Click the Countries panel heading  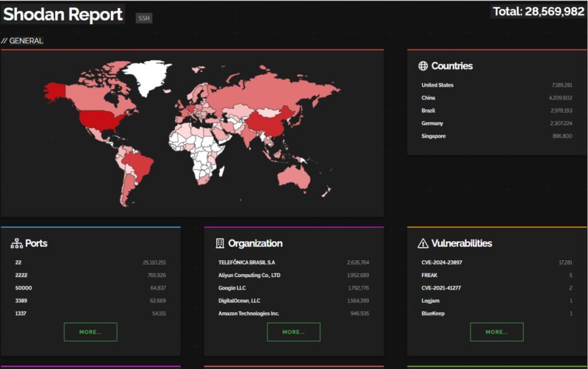click(x=452, y=66)
